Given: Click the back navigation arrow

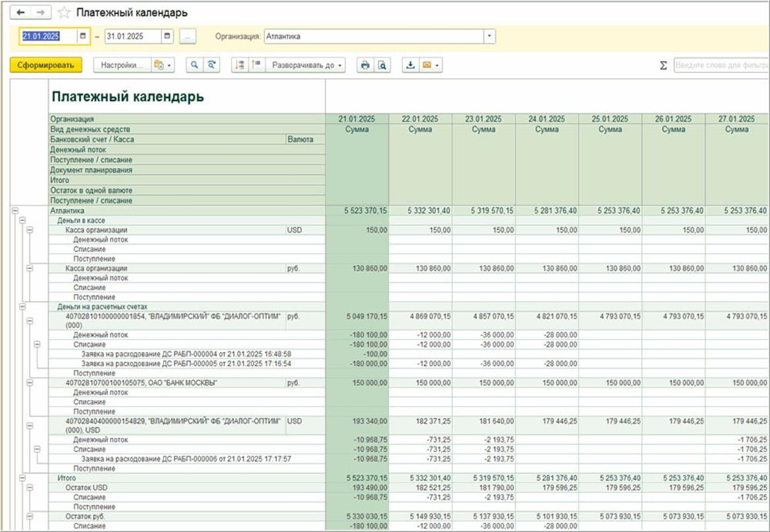Looking at the screenshot, I should tap(20, 13).
